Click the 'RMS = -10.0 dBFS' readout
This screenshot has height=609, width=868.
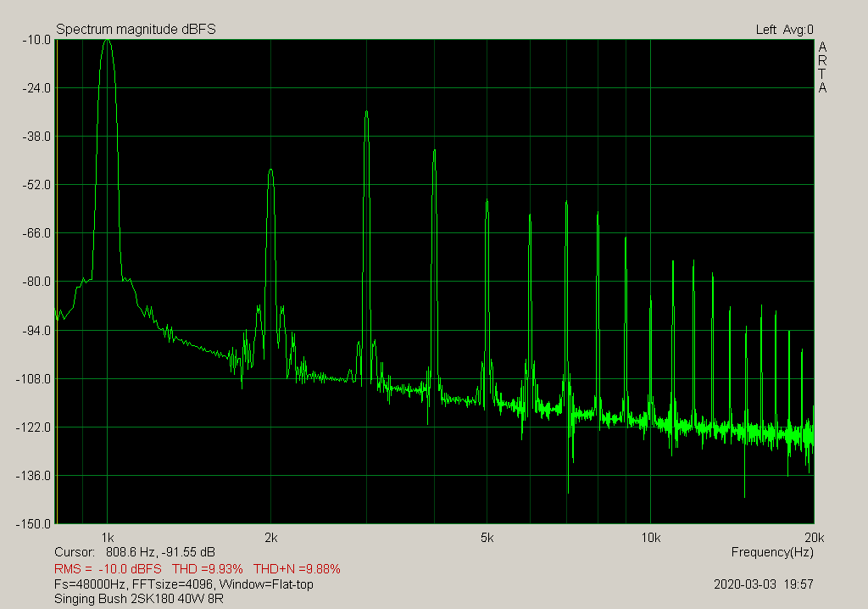[x=108, y=568]
